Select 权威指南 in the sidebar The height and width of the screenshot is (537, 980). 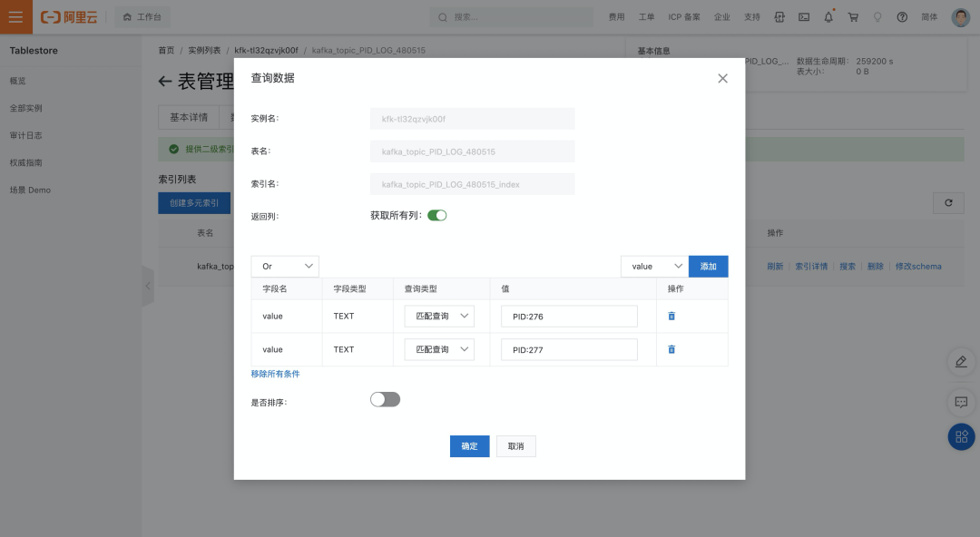coord(25,162)
